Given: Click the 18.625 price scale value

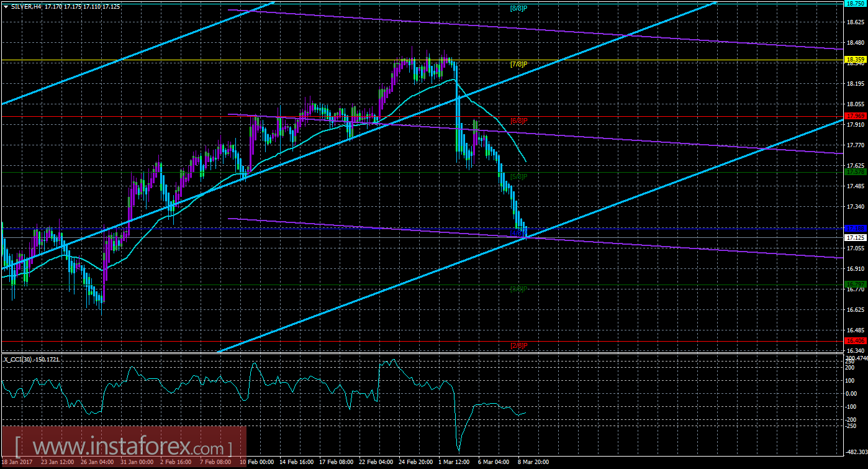Looking at the screenshot, I should pos(856,22).
